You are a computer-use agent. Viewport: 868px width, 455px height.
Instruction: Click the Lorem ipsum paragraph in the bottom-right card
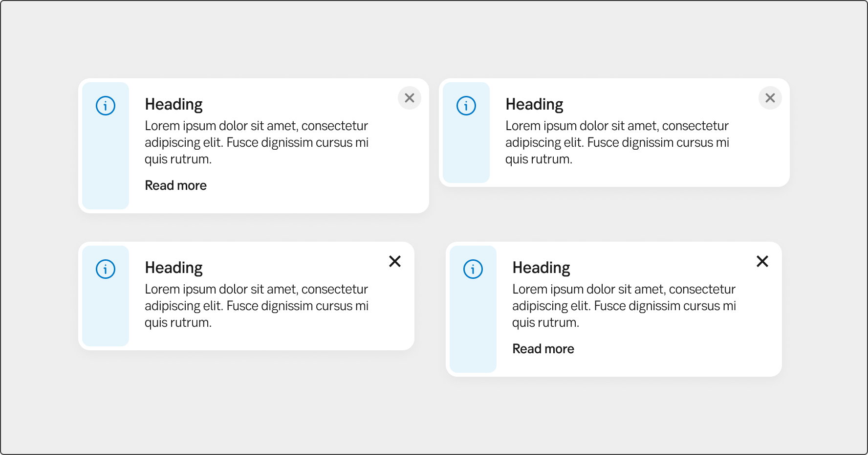(624, 306)
